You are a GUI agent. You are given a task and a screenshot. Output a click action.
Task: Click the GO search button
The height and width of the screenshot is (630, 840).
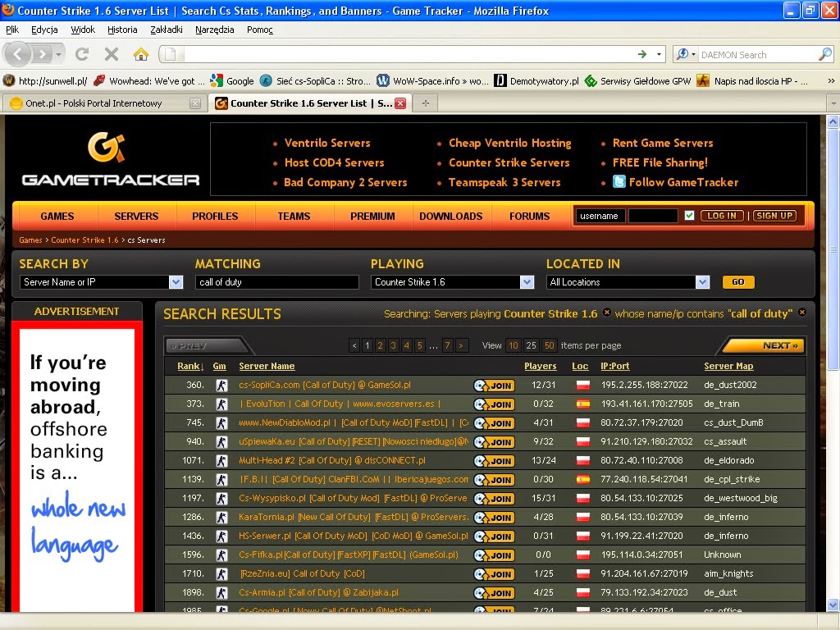click(738, 282)
